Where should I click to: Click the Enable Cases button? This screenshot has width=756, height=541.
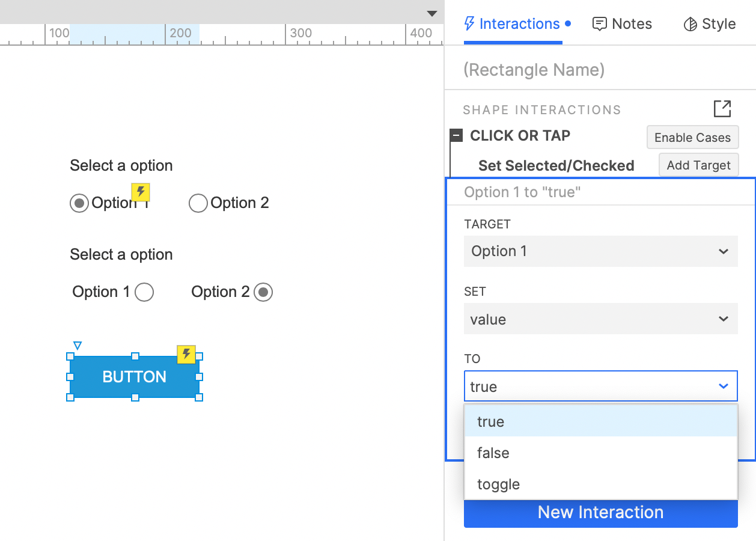click(692, 138)
